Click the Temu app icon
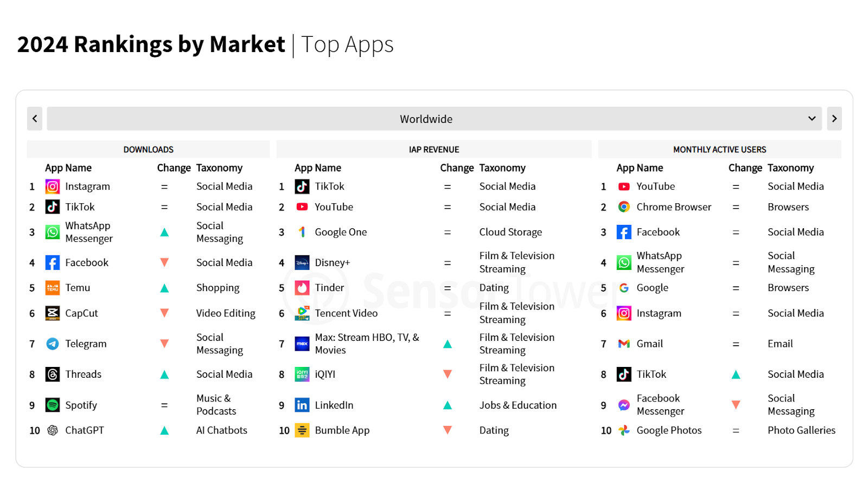This screenshot has width=868, height=484. coord(53,288)
